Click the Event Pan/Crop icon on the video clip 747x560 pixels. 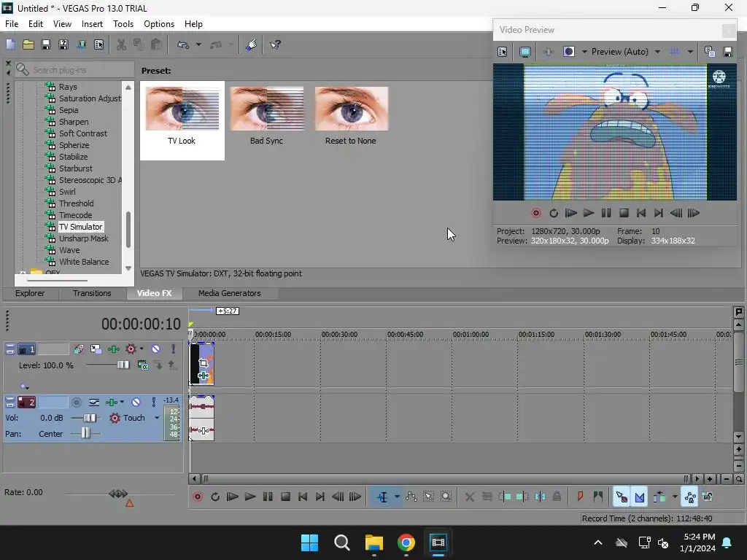pos(204,363)
